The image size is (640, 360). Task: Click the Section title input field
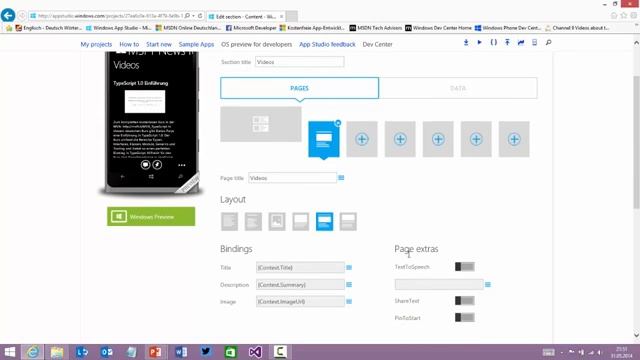300,62
